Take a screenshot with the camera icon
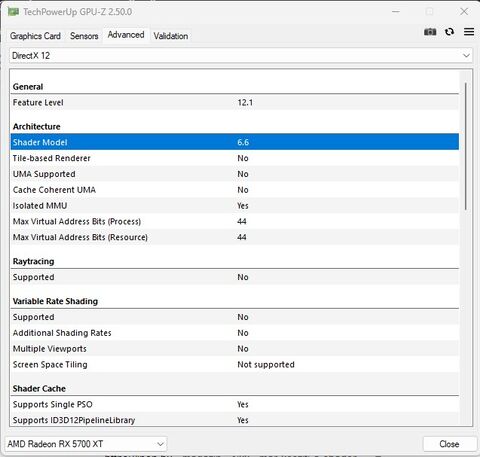The image size is (480, 457). 430,32
